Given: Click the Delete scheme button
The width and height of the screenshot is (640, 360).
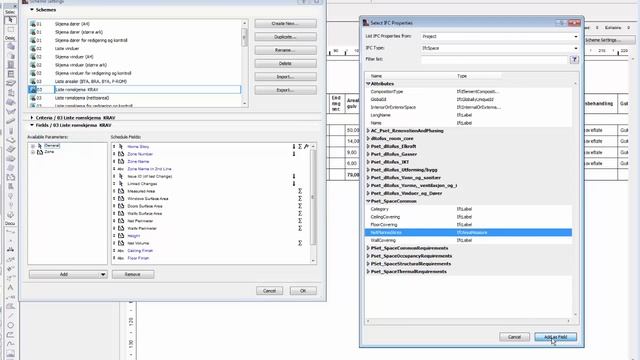Looking at the screenshot, I should [285, 63].
